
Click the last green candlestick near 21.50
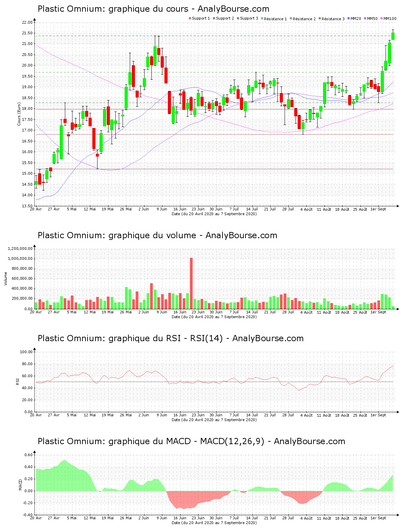tap(393, 36)
